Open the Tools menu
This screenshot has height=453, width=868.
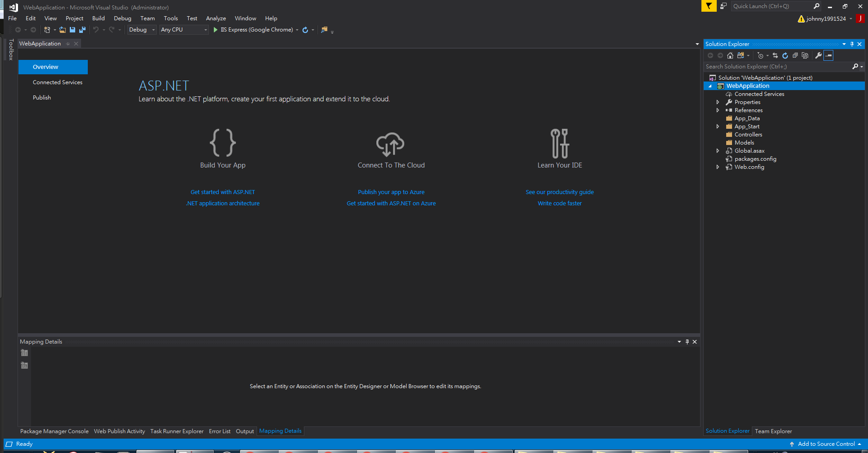[x=171, y=18]
